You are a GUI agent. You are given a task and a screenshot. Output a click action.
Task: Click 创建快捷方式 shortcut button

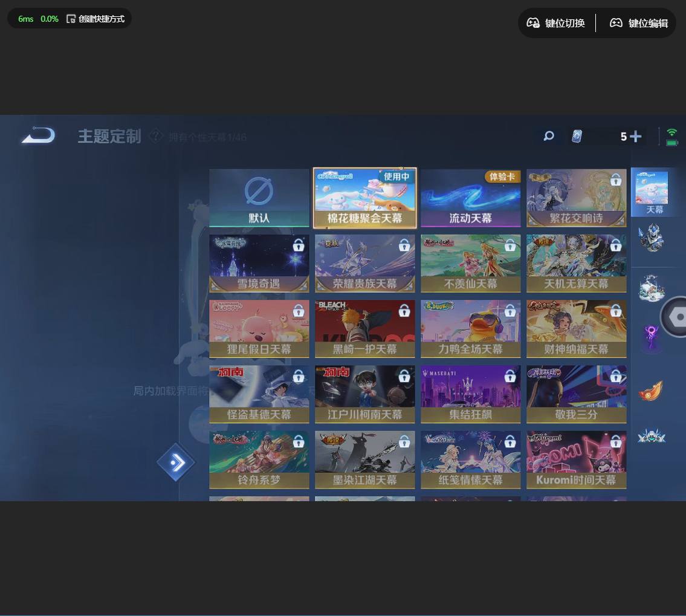pyautogui.click(x=95, y=19)
